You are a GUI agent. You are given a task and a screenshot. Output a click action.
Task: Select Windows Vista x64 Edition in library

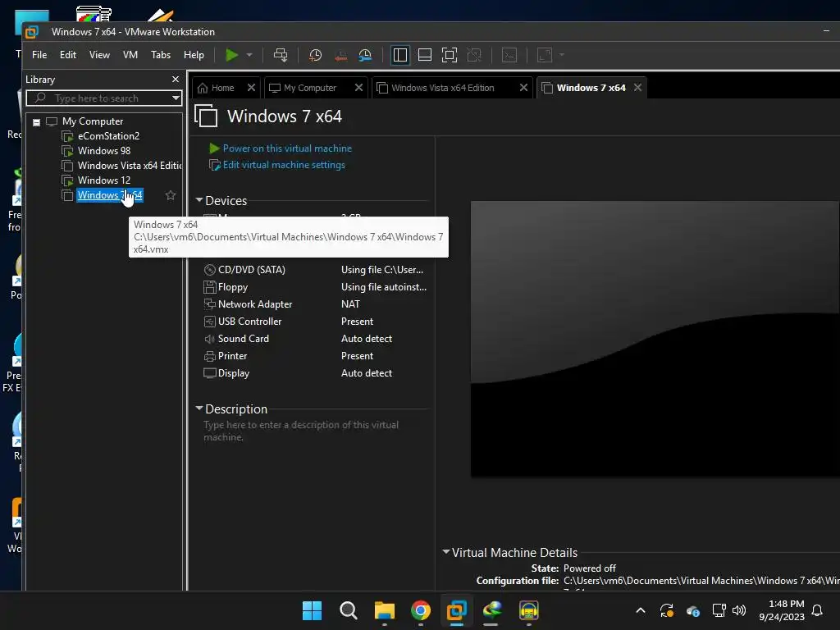(129, 166)
